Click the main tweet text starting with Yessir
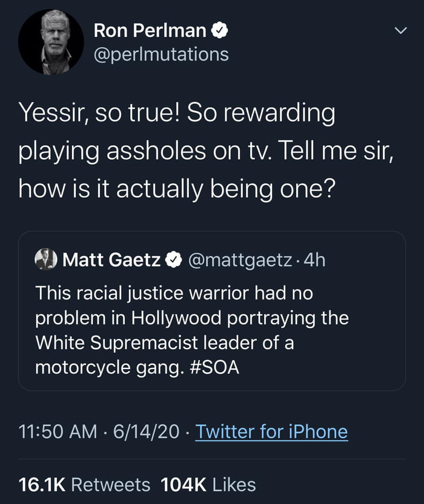Viewport: 424px width, 504px height. (x=206, y=151)
